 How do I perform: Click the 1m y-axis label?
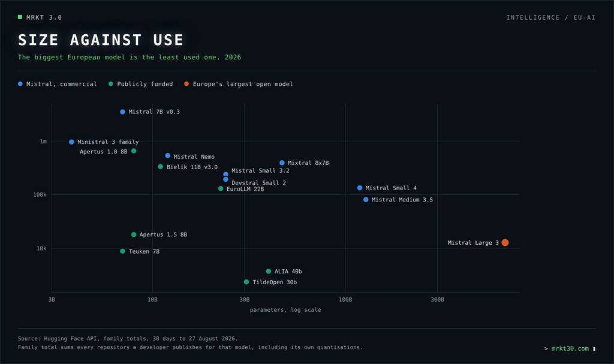point(43,142)
